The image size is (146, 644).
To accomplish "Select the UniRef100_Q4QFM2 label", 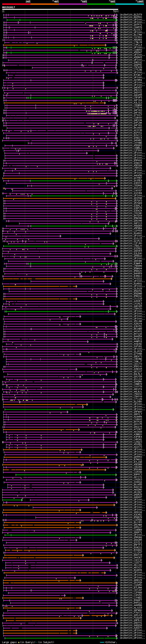I will [x=131, y=65].
